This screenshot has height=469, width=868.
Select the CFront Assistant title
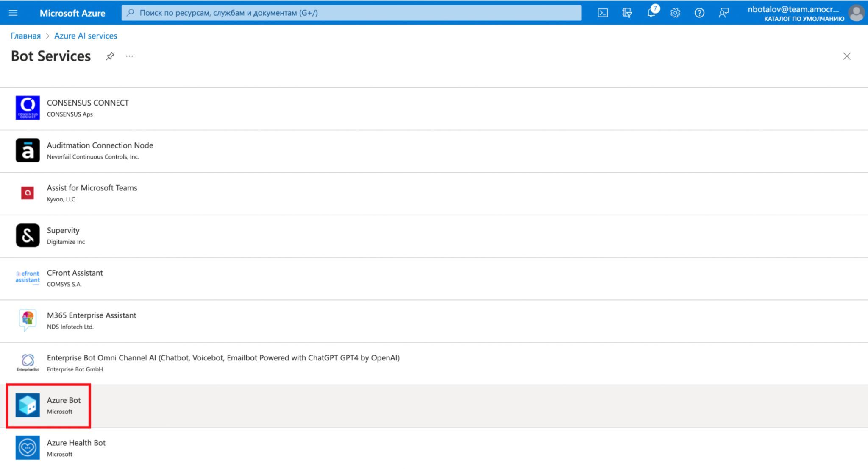75,273
